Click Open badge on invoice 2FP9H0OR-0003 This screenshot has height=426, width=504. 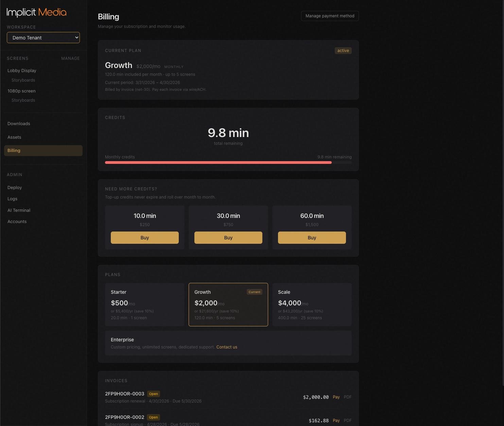154,394
